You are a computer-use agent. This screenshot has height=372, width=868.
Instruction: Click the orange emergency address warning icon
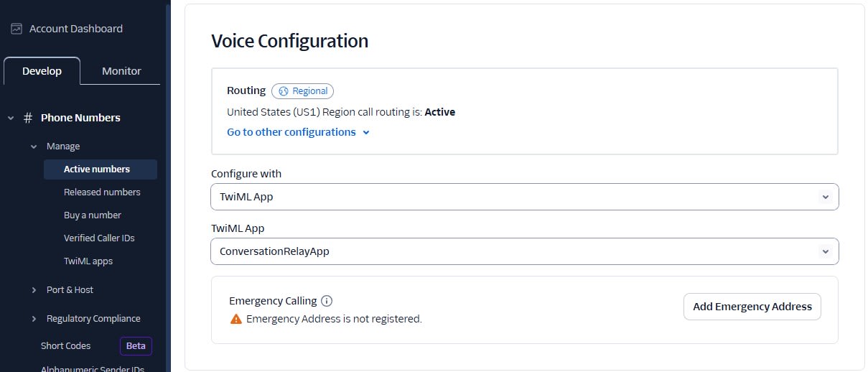pyautogui.click(x=235, y=319)
